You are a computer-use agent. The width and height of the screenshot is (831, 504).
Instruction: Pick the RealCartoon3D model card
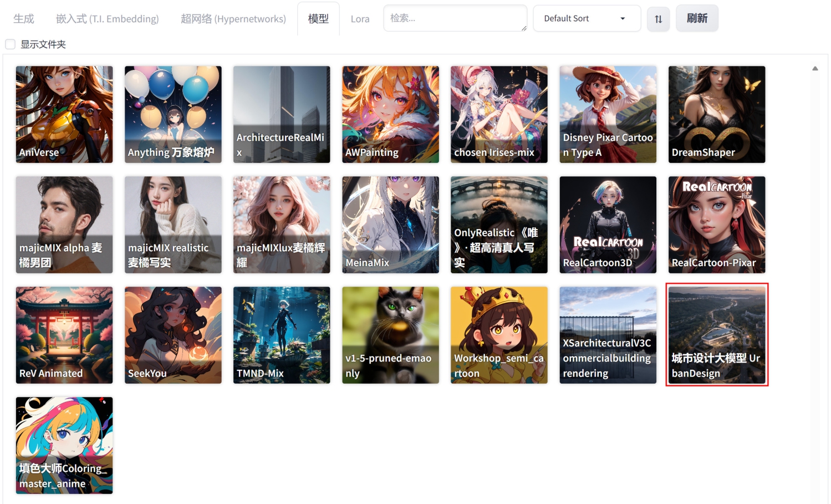coord(608,225)
